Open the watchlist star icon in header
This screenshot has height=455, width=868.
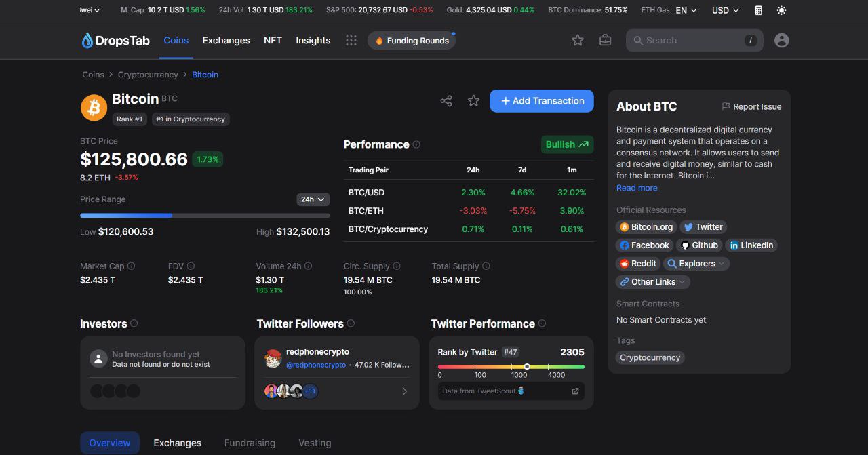[578, 41]
